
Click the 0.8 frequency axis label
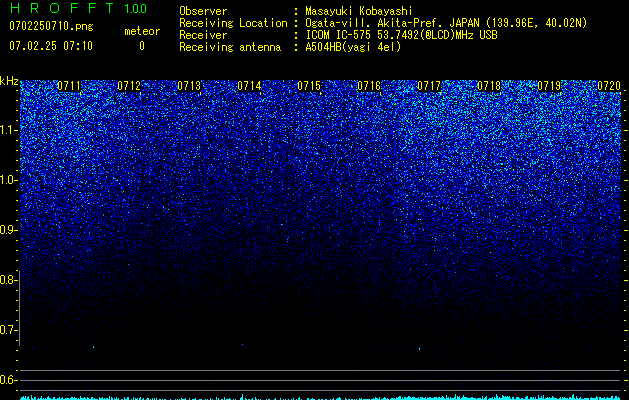(x=8, y=280)
